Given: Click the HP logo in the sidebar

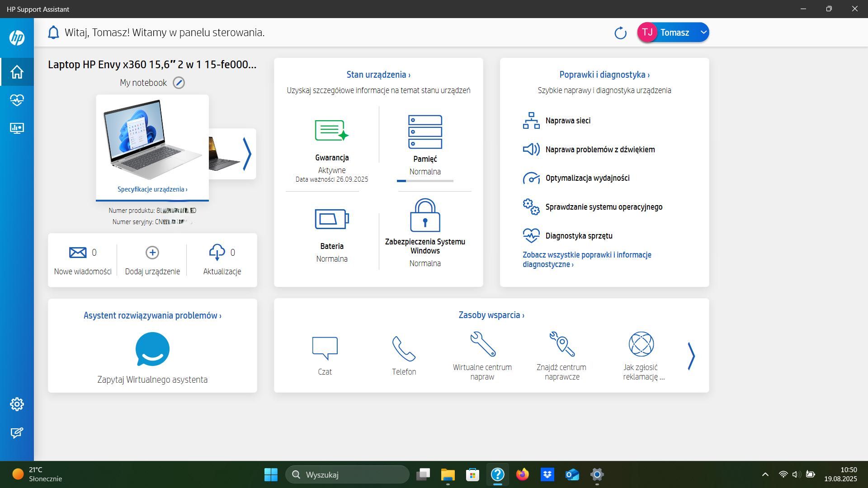Looking at the screenshot, I should (x=17, y=38).
